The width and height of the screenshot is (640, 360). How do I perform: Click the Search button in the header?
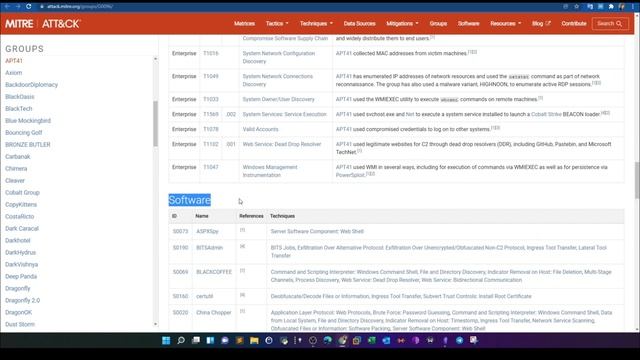click(x=610, y=24)
